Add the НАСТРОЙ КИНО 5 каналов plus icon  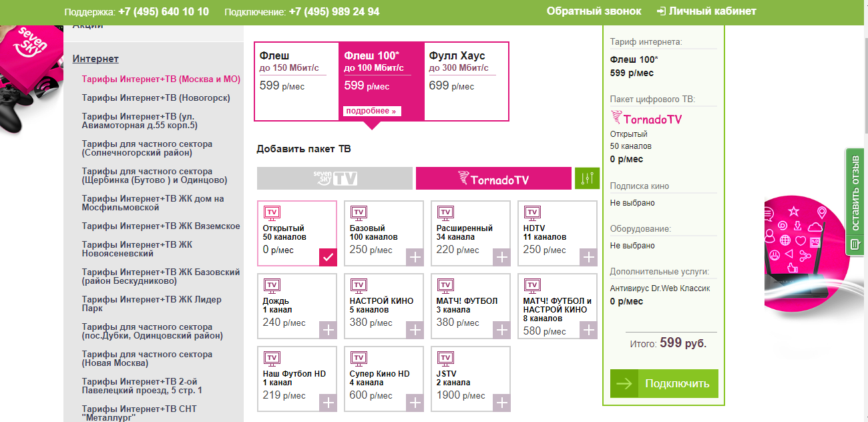tap(415, 330)
